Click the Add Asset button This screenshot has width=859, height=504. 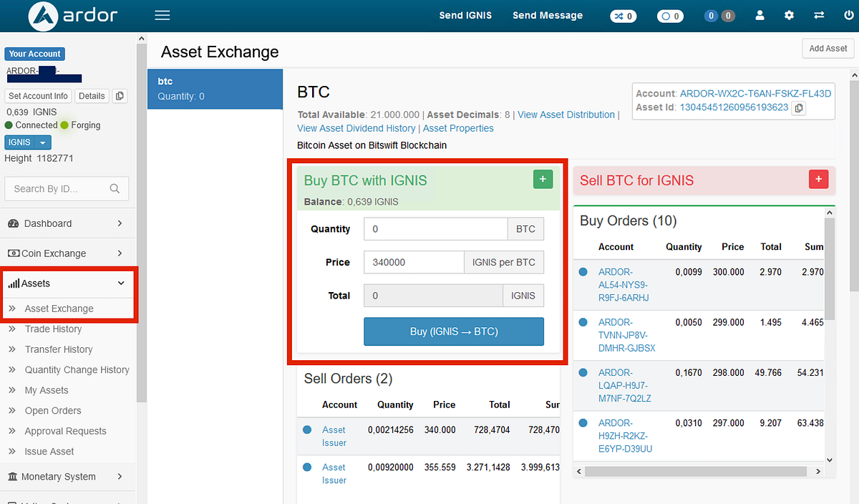828,49
